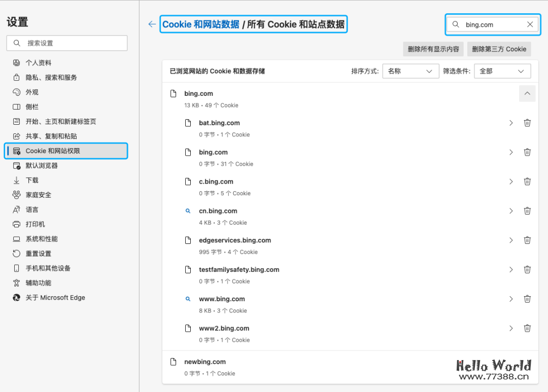
Task: Select the 隐私、搜索和服务 lock icon
Action: click(x=17, y=77)
